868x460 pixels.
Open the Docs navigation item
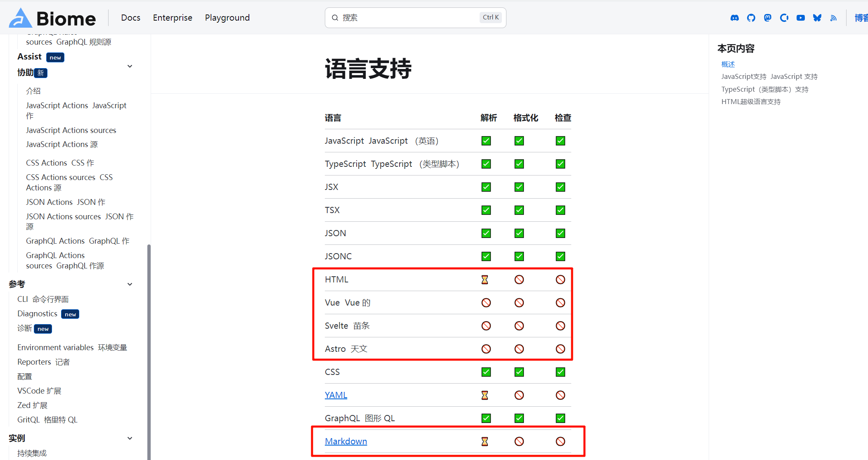pos(131,18)
